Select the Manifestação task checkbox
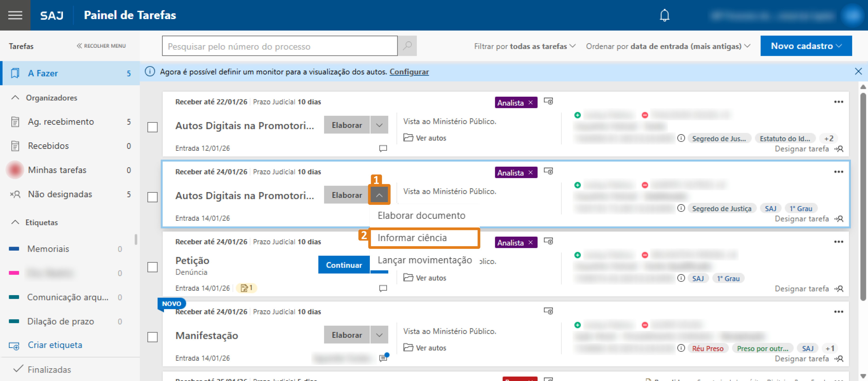The image size is (868, 381). pyautogui.click(x=152, y=337)
